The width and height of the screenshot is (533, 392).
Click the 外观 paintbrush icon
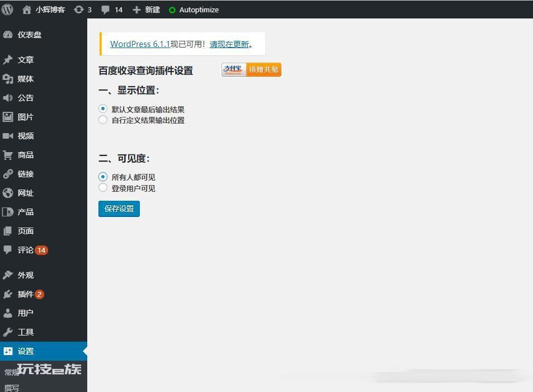point(7,275)
